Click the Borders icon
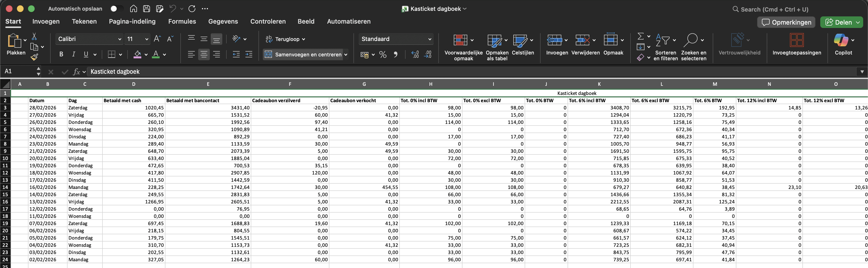This screenshot has width=868, height=268. (x=112, y=54)
